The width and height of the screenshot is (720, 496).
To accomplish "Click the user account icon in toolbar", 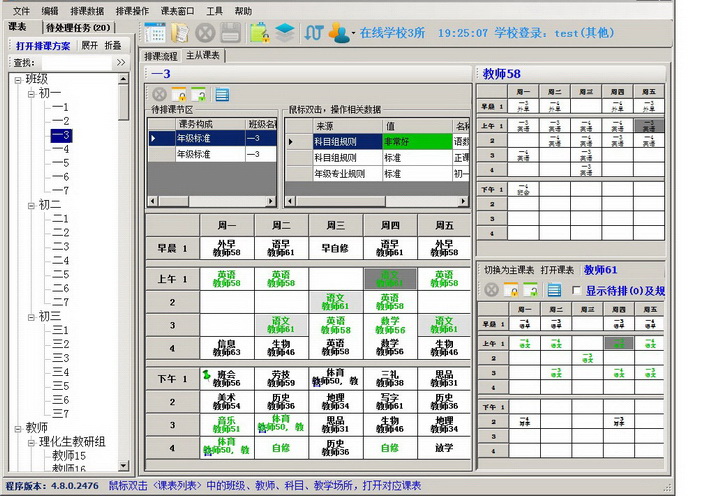I will (340, 32).
